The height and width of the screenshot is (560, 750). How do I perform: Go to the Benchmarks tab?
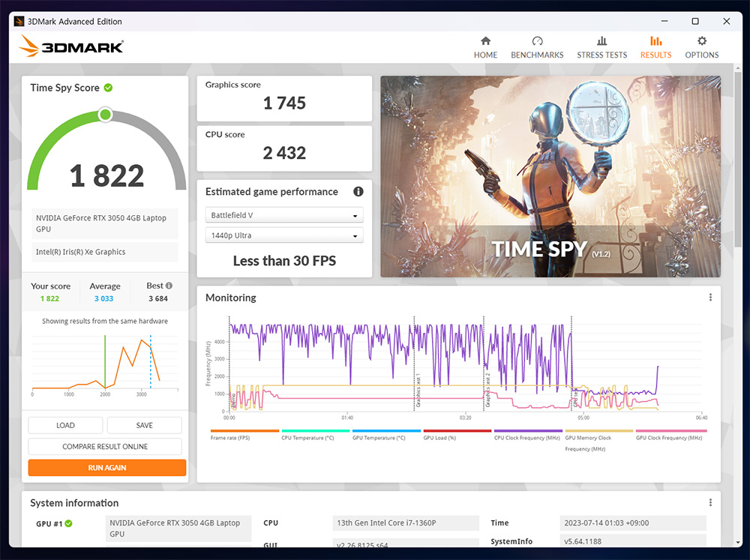pyautogui.click(x=537, y=47)
